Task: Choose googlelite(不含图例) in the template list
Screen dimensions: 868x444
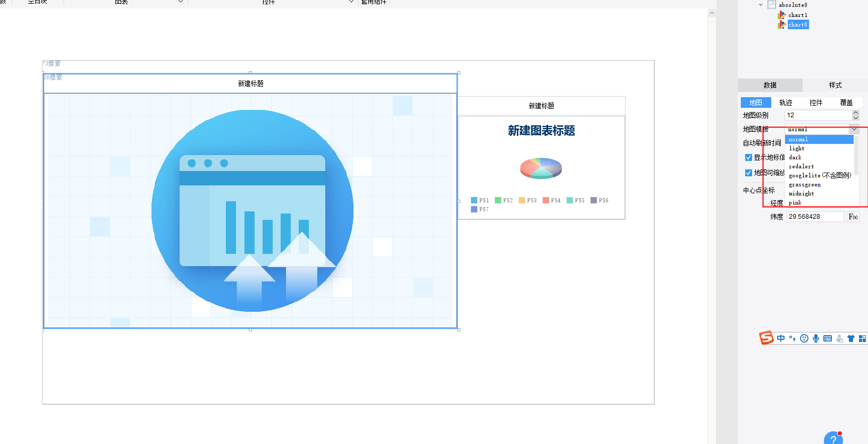Action: tap(819, 175)
